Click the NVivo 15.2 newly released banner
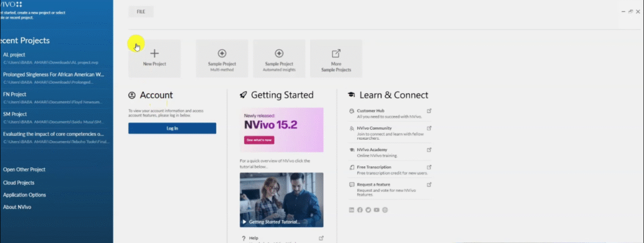 click(x=281, y=130)
